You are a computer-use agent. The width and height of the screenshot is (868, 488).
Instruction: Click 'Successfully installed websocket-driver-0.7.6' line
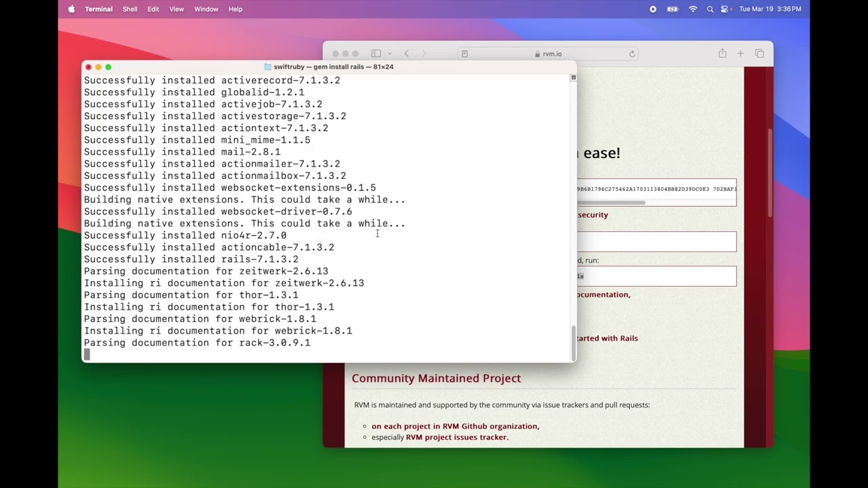218,211
